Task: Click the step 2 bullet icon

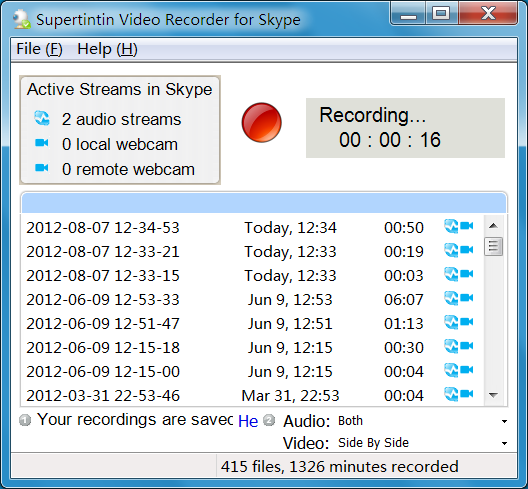Action: point(269,420)
